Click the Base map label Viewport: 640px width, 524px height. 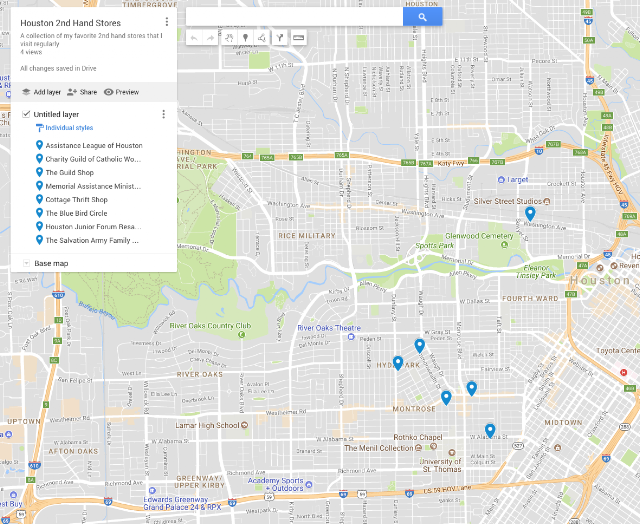[51, 263]
